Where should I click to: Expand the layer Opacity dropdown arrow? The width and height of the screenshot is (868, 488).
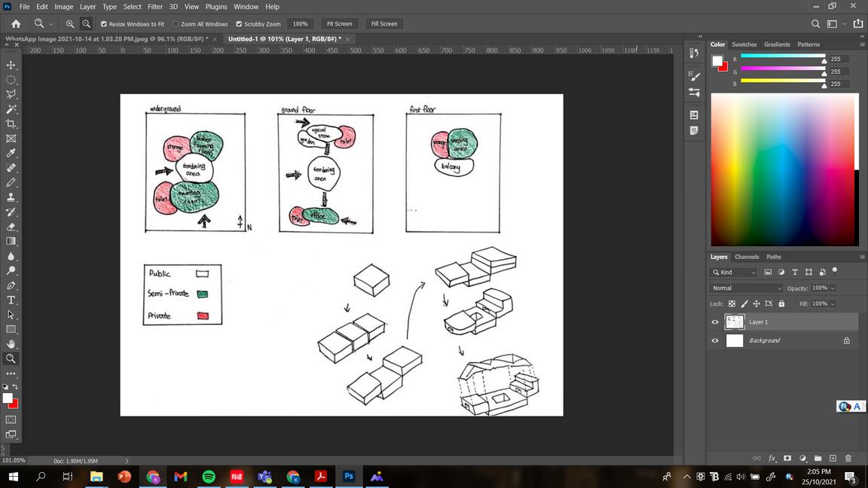point(833,288)
